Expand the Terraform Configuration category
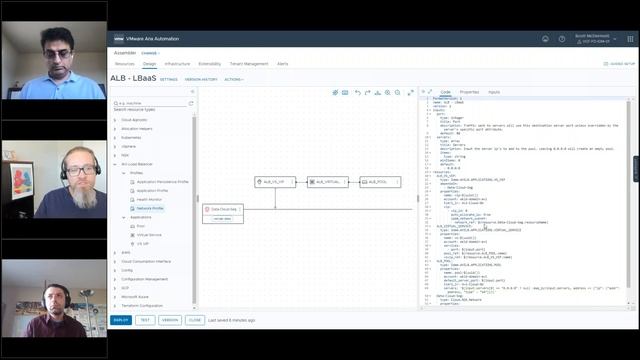The width and height of the screenshot is (640, 360). coord(115,306)
